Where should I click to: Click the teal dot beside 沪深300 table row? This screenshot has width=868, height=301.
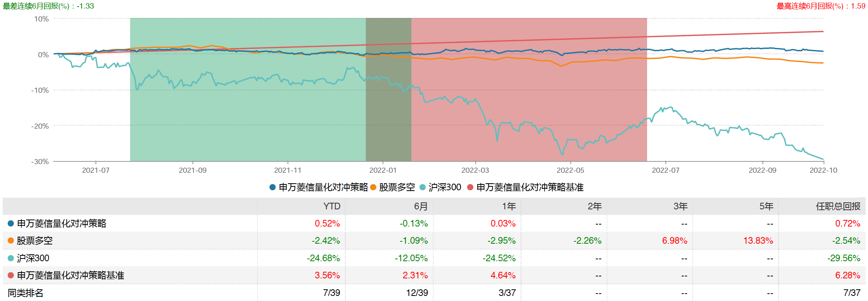(11, 258)
